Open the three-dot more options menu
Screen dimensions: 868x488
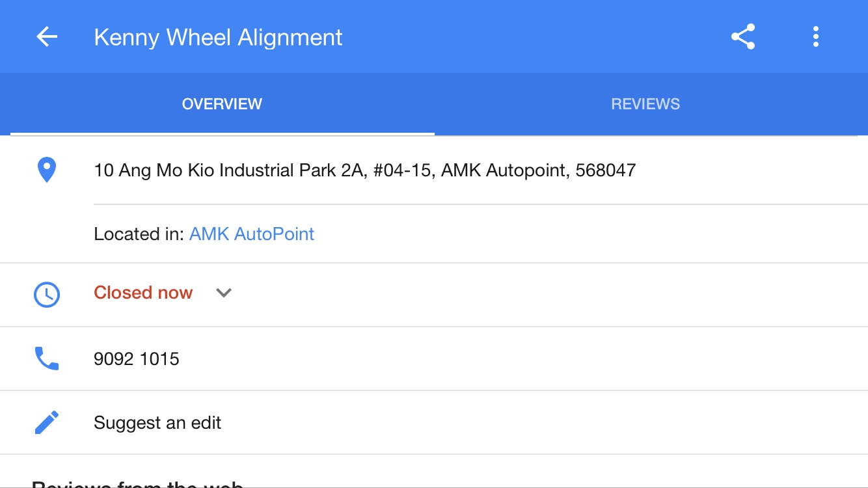pyautogui.click(x=815, y=37)
